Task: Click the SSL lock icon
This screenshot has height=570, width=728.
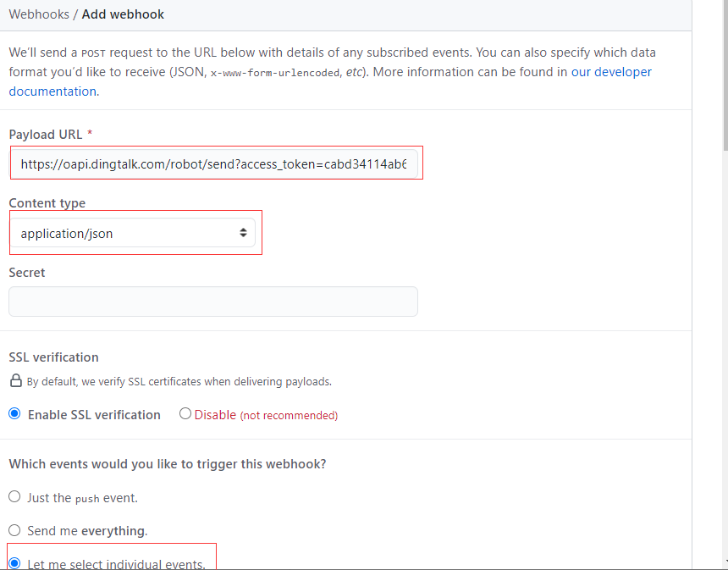Action: pos(16,380)
